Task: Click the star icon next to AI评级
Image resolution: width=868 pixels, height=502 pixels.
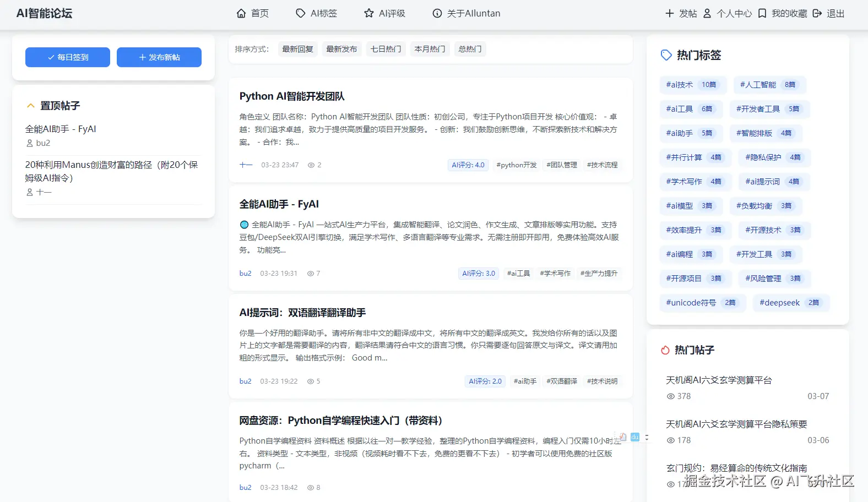Action: coord(368,13)
